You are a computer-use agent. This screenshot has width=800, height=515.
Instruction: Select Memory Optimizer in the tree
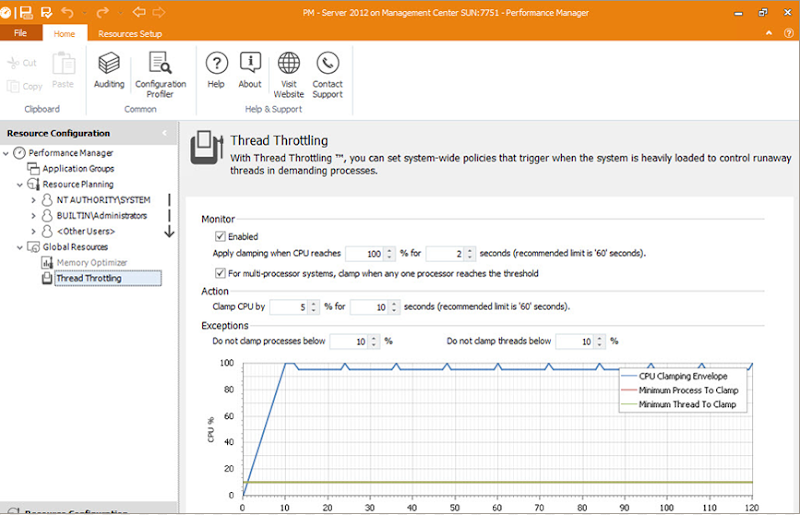click(92, 262)
